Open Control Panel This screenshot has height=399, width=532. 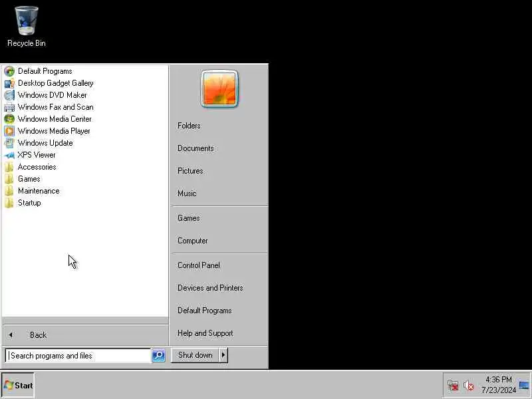[199, 265]
